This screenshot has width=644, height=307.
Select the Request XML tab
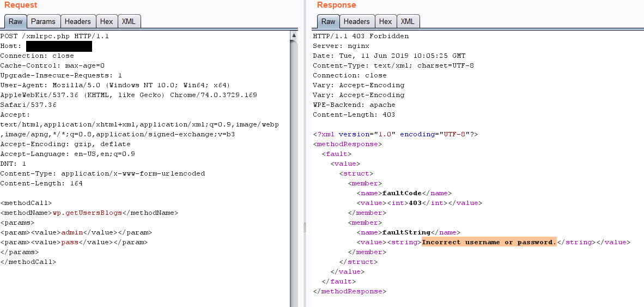129,22
